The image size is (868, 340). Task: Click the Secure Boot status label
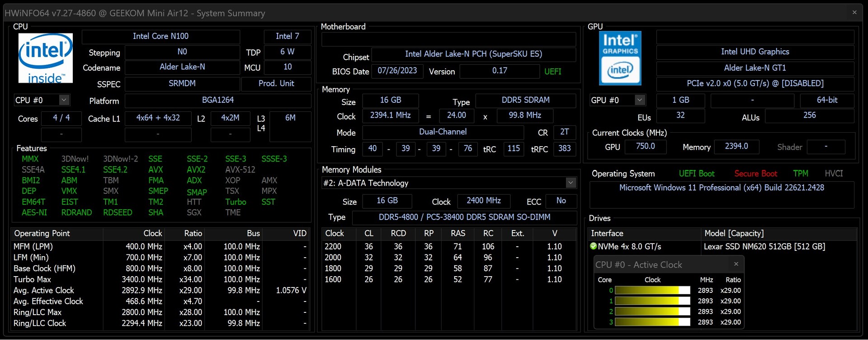[755, 174]
